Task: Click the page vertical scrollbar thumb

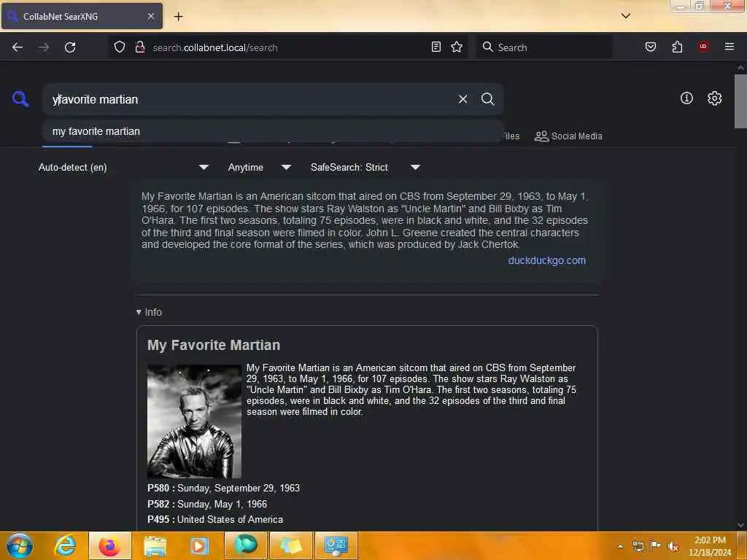Action: pyautogui.click(x=740, y=101)
